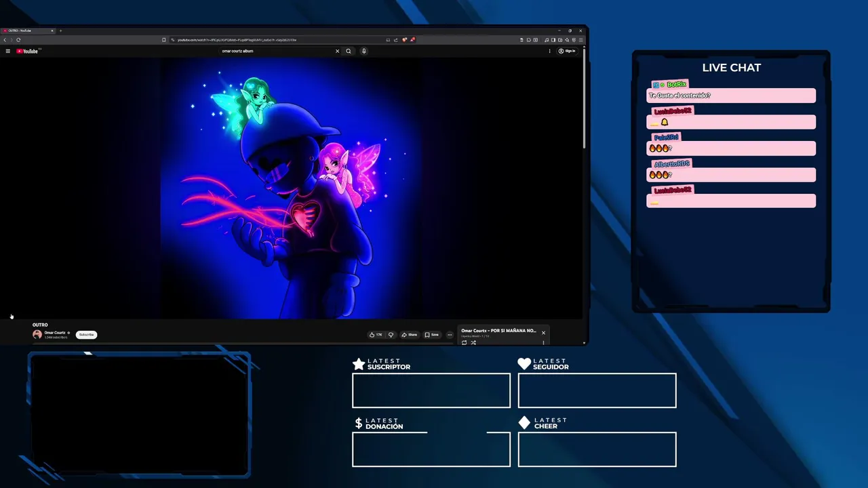Toggle playlist loop
This screenshot has height=488, width=868.
click(x=465, y=342)
